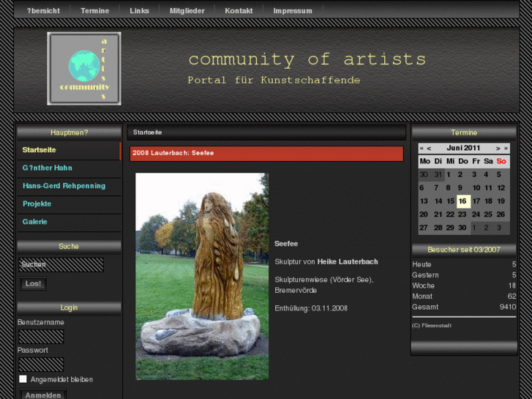The image size is (532, 399).
Task: Go to previous month in calendar
Action: (x=429, y=148)
